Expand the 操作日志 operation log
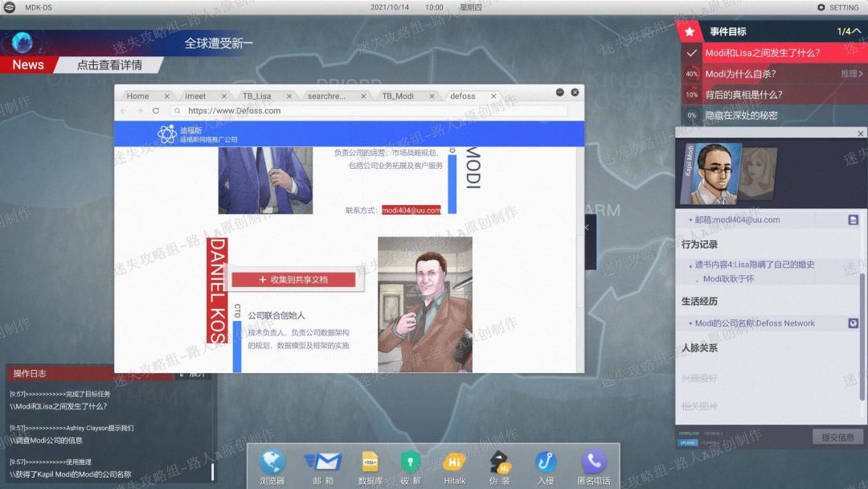The height and width of the screenshot is (489, 868). pyautogui.click(x=192, y=373)
